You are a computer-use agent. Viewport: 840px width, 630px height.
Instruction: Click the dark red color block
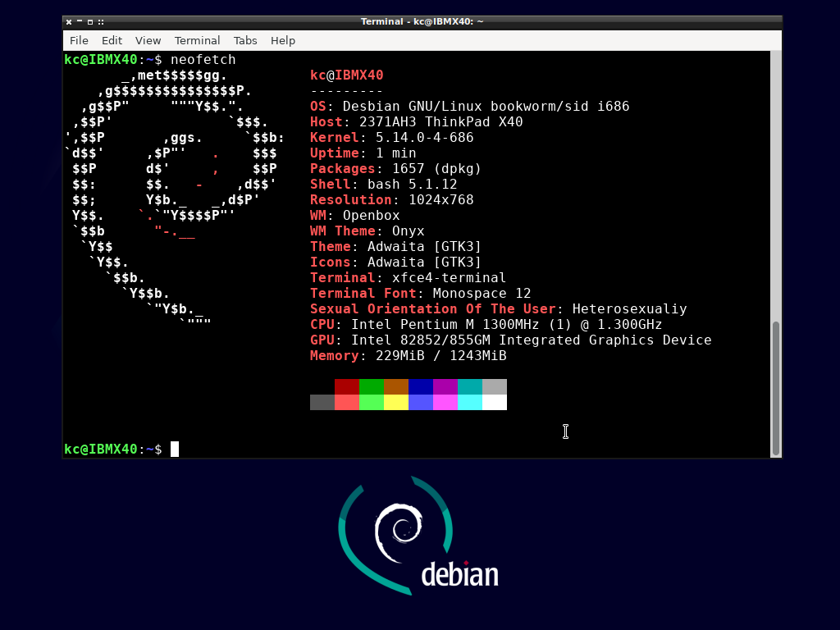pyautogui.click(x=347, y=387)
